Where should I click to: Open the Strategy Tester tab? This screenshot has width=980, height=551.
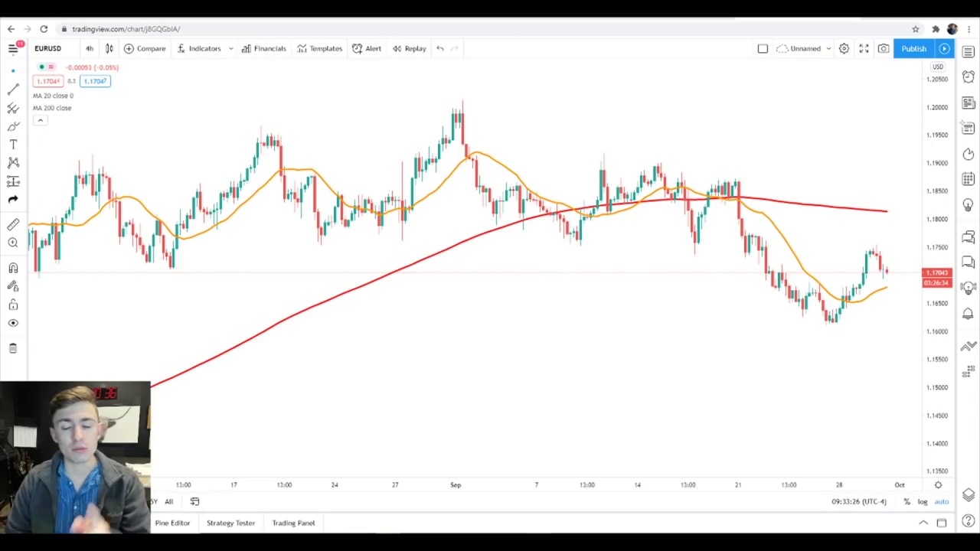[230, 523]
